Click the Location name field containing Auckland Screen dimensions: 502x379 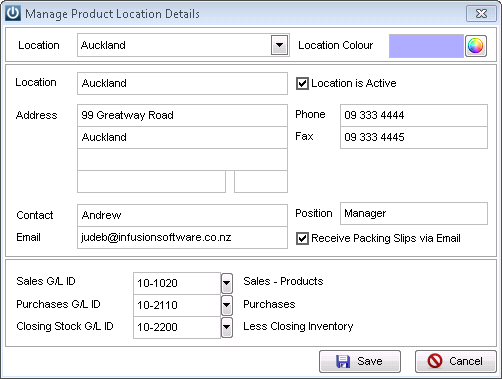182,83
